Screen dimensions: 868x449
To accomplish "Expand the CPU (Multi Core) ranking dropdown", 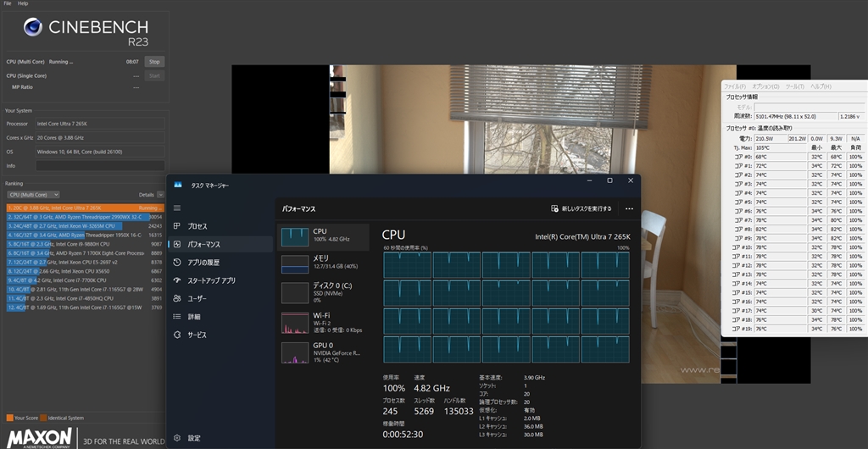I will (33, 195).
